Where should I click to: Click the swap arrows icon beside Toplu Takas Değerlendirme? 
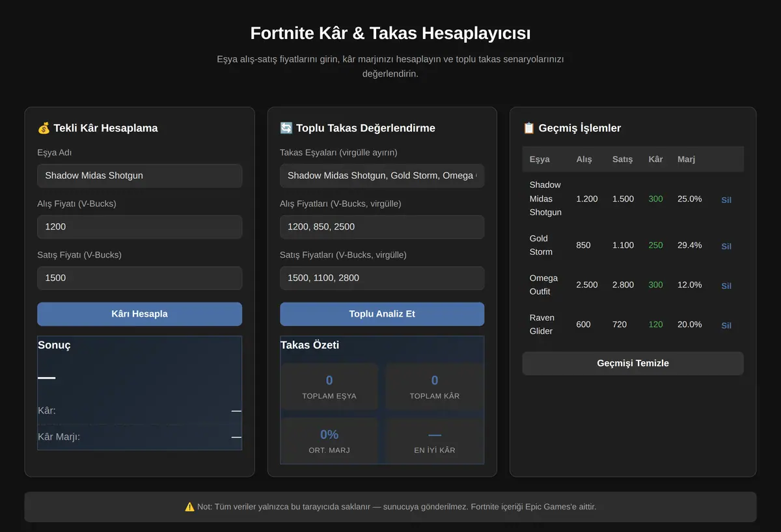click(x=286, y=128)
